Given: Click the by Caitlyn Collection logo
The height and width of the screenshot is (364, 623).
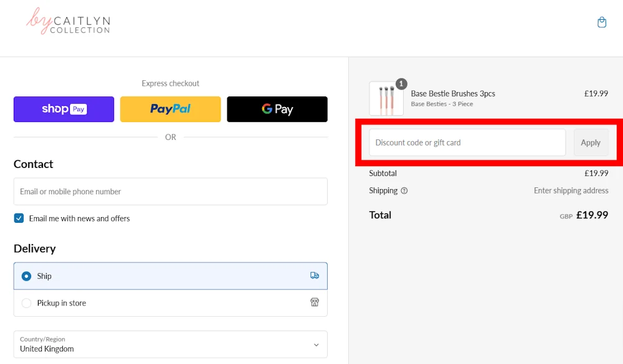Looking at the screenshot, I should pyautogui.click(x=68, y=21).
